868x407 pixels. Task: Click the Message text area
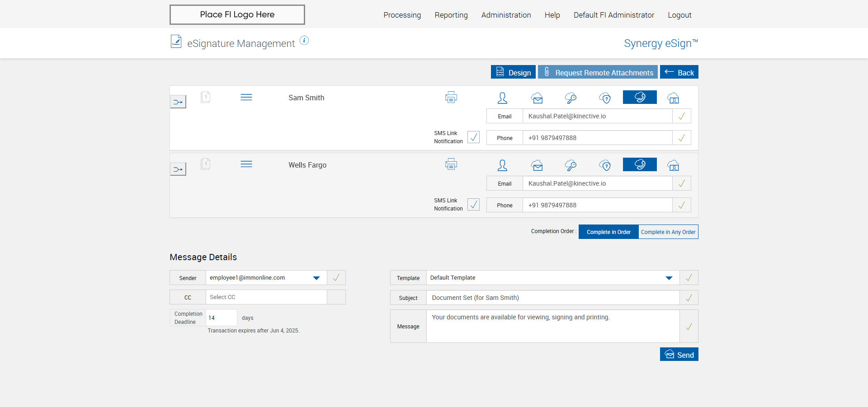pos(553,326)
